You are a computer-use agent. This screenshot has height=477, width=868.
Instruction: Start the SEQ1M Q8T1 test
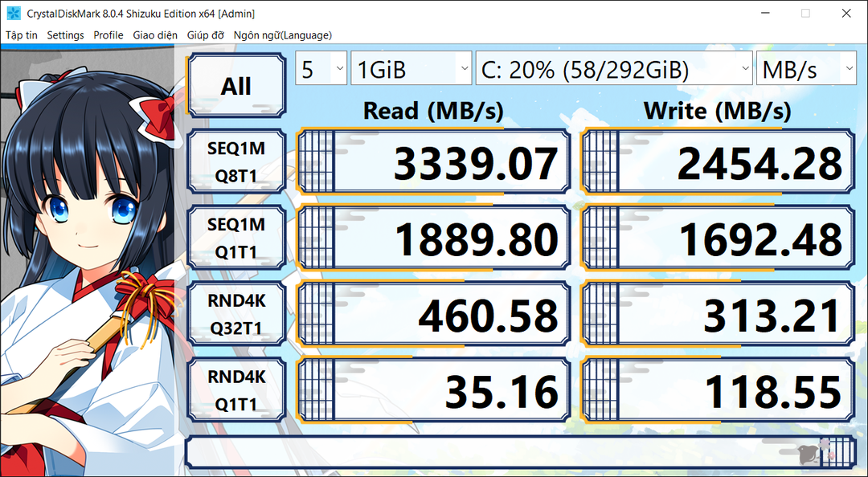tap(235, 161)
